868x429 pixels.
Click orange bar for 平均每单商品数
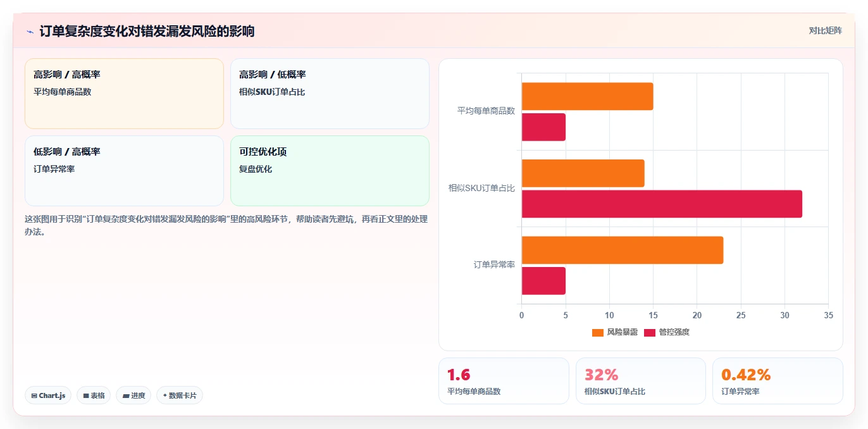tap(587, 96)
